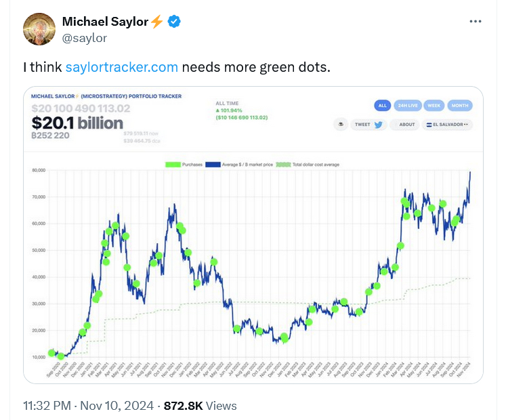Select the ALL time range tab
This screenshot has height=420, width=506.
pyautogui.click(x=382, y=106)
